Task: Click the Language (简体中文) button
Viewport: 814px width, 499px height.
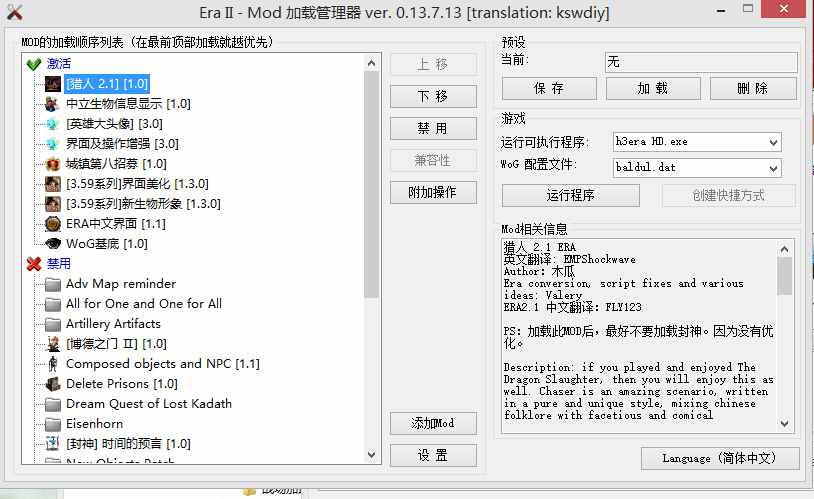Action: (x=720, y=458)
